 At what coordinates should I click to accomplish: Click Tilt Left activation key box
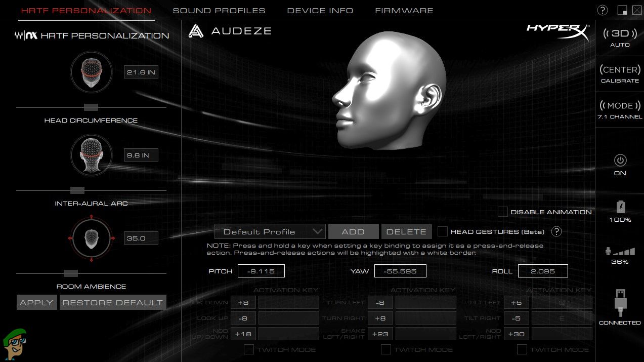pos(562,302)
